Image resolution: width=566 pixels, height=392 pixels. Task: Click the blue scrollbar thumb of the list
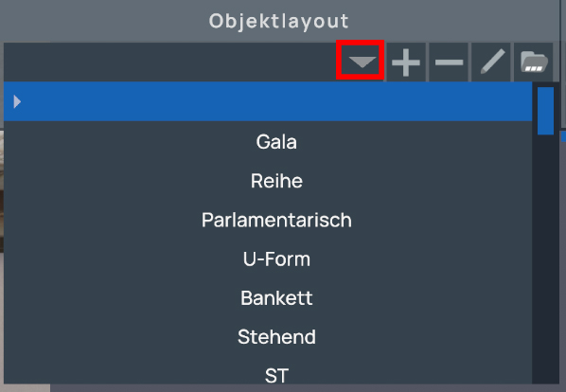(x=545, y=111)
